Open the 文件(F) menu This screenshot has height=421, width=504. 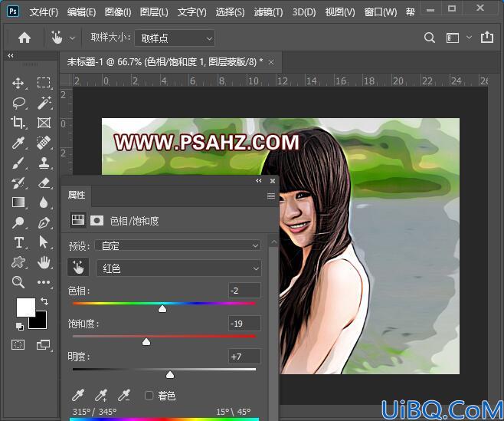pos(44,12)
